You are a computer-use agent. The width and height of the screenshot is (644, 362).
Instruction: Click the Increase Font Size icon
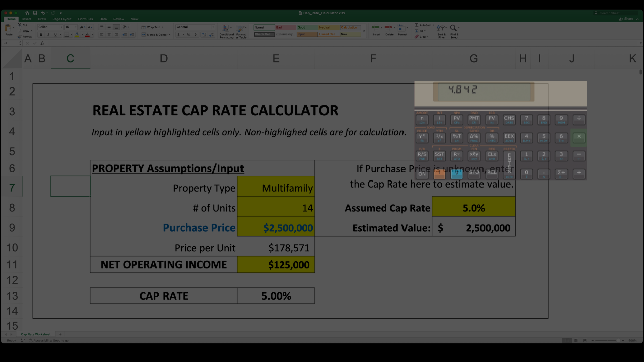[x=83, y=27]
